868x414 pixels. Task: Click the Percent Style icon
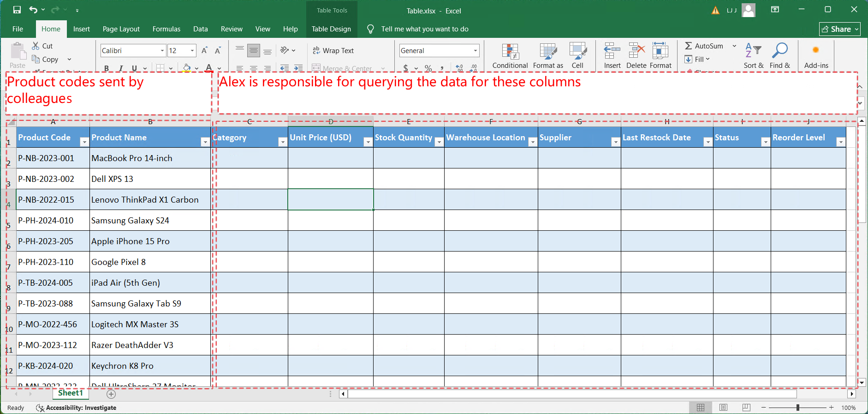428,68
